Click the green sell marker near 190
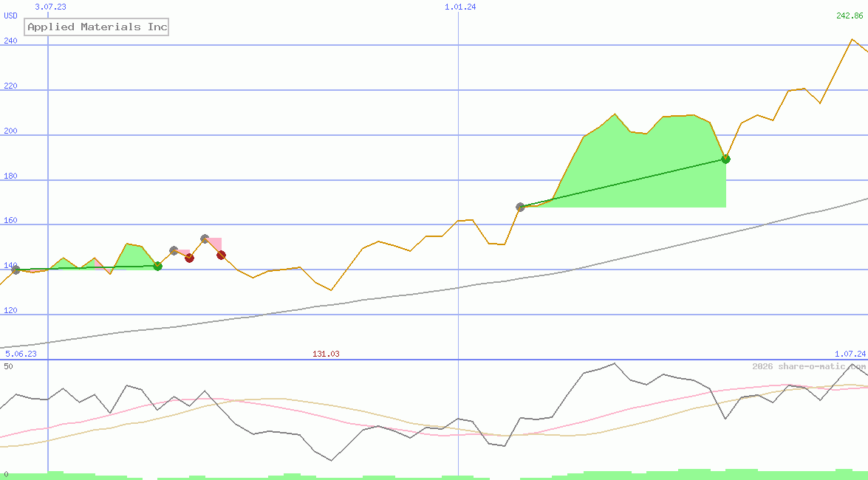 point(725,160)
